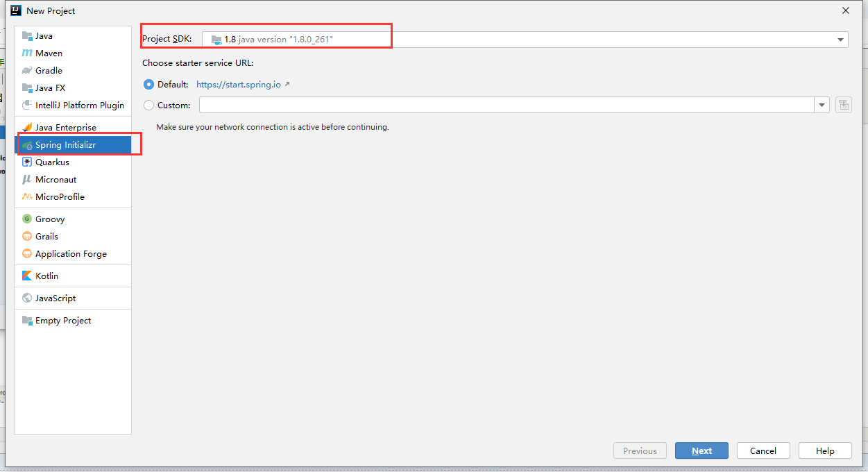The height and width of the screenshot is (472, 868).
Task: Pick JavaScript from project types
Action: tap(73, 298)
